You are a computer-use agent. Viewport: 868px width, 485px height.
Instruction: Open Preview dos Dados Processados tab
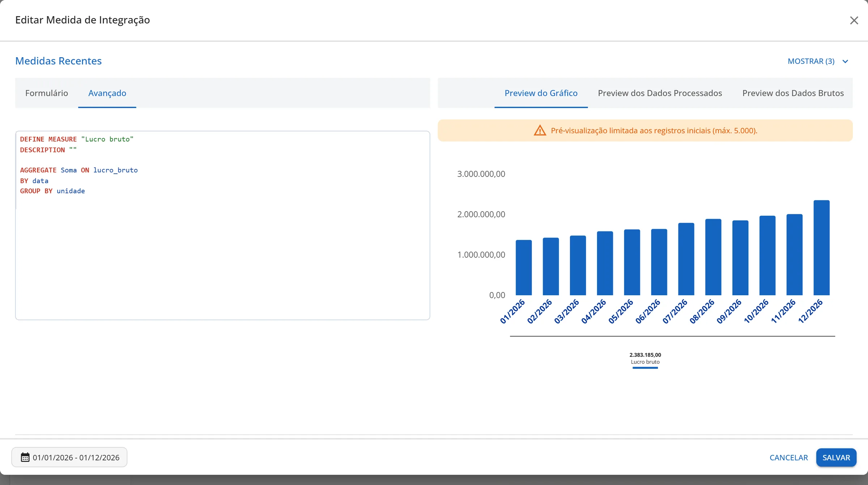point(660,93)
